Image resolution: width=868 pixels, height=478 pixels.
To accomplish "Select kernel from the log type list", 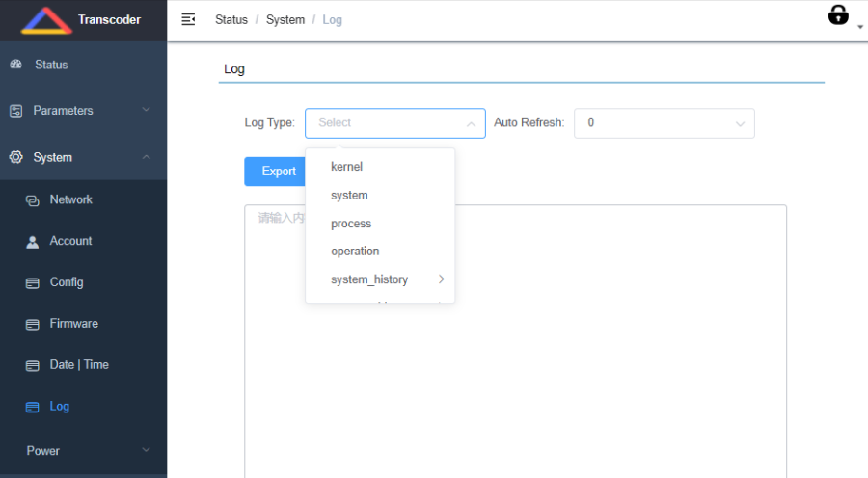I will 346,167.
